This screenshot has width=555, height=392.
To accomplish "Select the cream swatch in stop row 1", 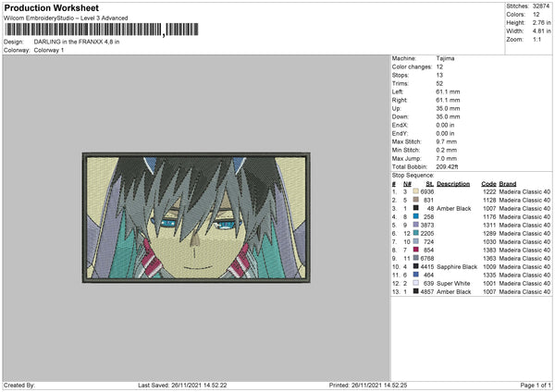I will point(415,191).
